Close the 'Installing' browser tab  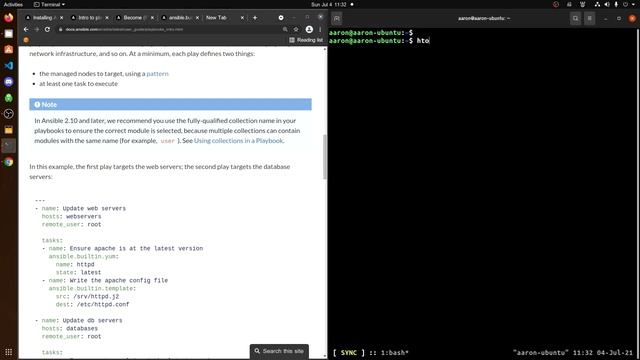coord(62,18)
